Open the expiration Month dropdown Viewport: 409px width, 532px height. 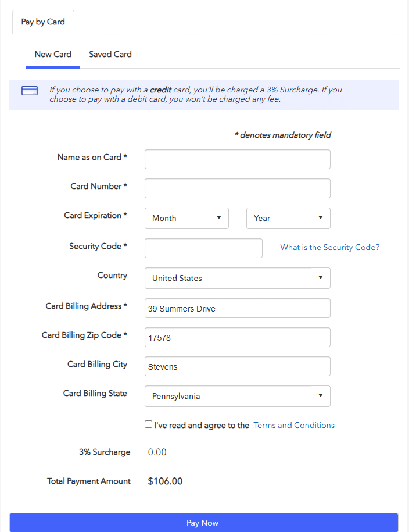point(186,218)
